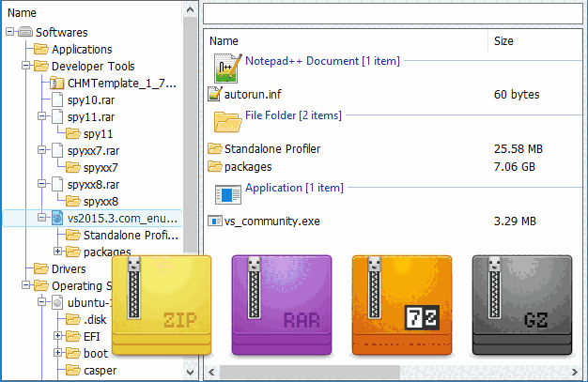
Task: Click the autorun.inf file icon
Action: tap(215, 94)
